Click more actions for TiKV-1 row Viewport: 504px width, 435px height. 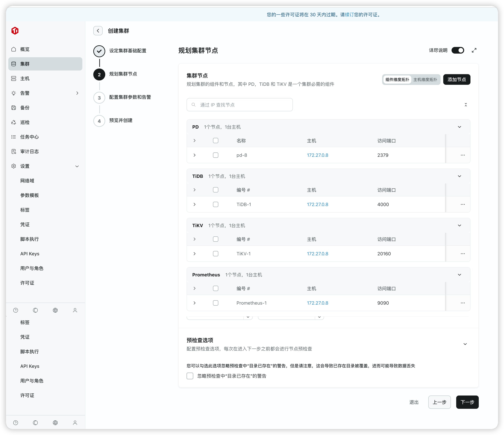pyautogui.click(x=462, y=254)
